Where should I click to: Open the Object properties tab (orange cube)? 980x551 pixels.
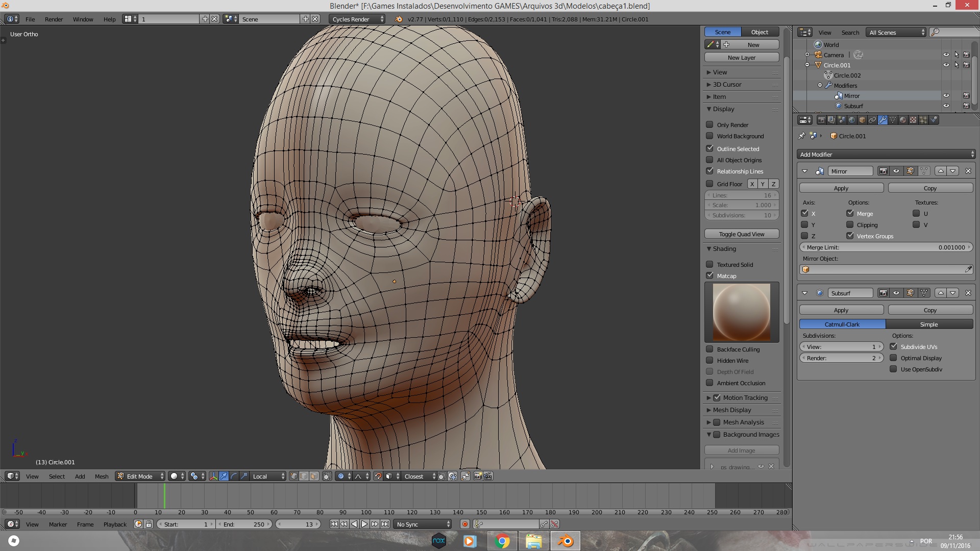coord(862,120)
